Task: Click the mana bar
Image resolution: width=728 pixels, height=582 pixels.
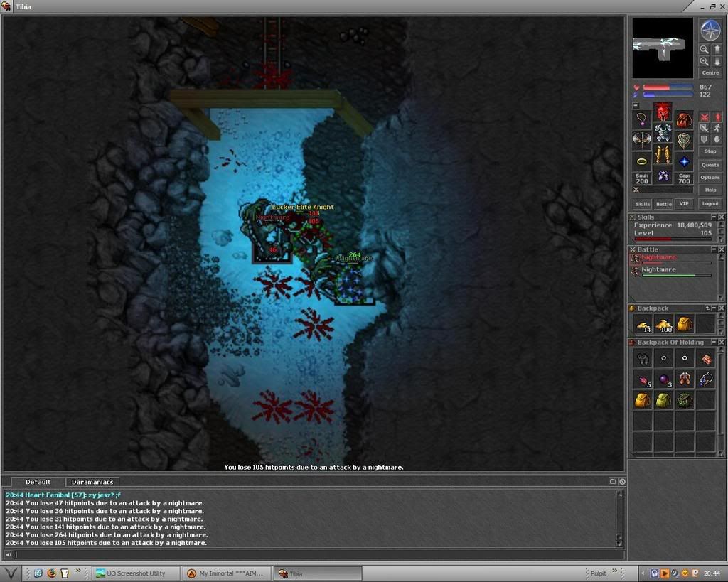Action: pos(668,95)
